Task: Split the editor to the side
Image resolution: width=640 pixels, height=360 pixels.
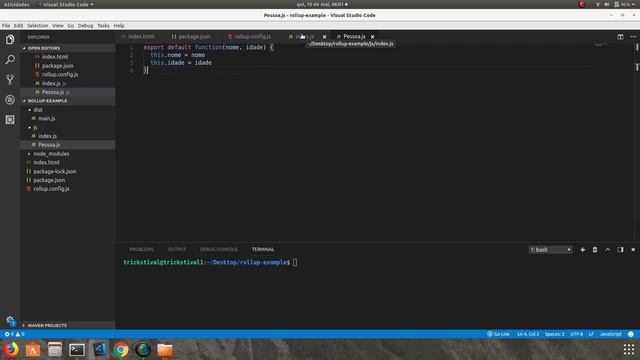Action: tap(620, 37)
